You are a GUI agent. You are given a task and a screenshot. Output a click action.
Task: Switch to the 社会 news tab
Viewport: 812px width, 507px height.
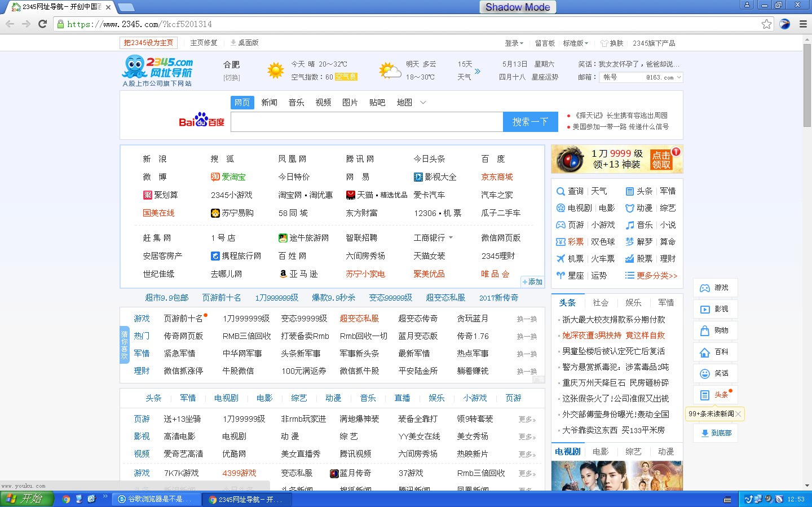(601, 303)
